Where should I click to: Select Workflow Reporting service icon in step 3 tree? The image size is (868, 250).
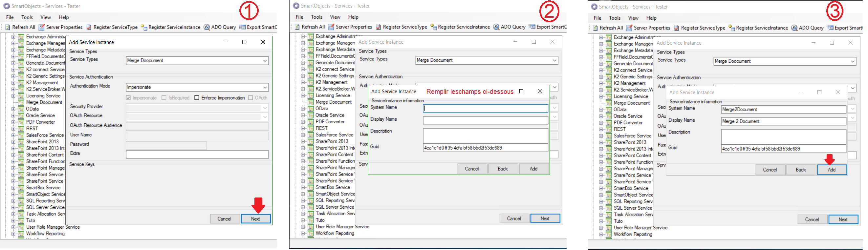[609, 235]
